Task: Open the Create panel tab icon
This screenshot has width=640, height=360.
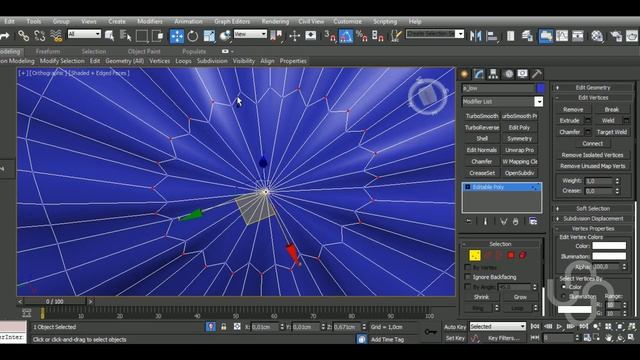Action: click(x=464, y=74)
